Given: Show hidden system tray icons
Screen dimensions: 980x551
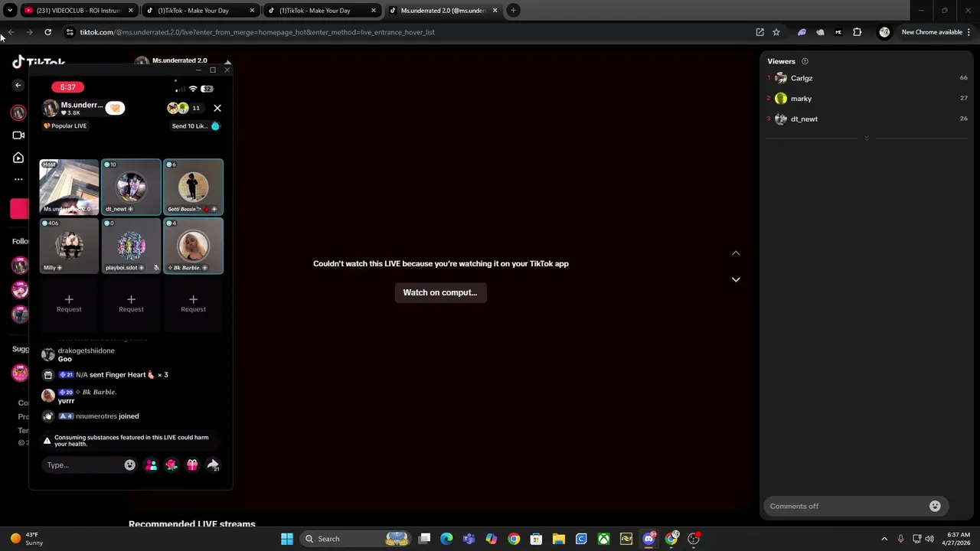Looking at the screenshot, I should [884, 539].
